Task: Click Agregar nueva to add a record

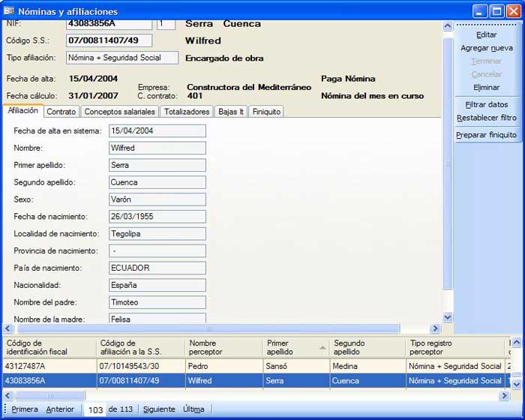Action: 486,48
